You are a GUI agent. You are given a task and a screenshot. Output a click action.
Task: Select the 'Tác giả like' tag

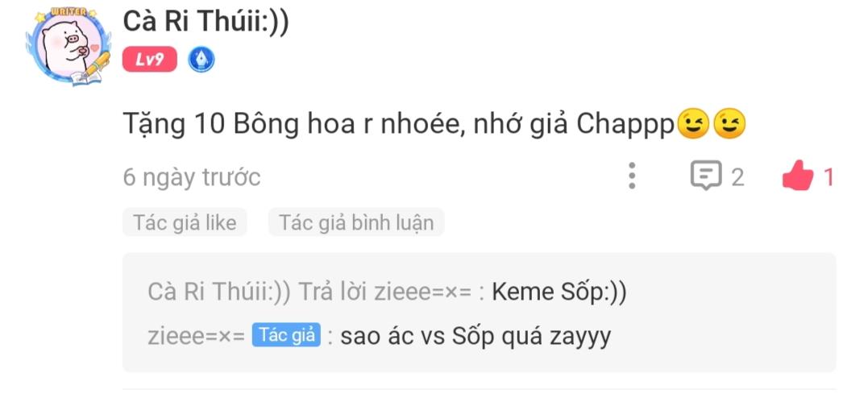pyautogui.click(x=185, y=222)
